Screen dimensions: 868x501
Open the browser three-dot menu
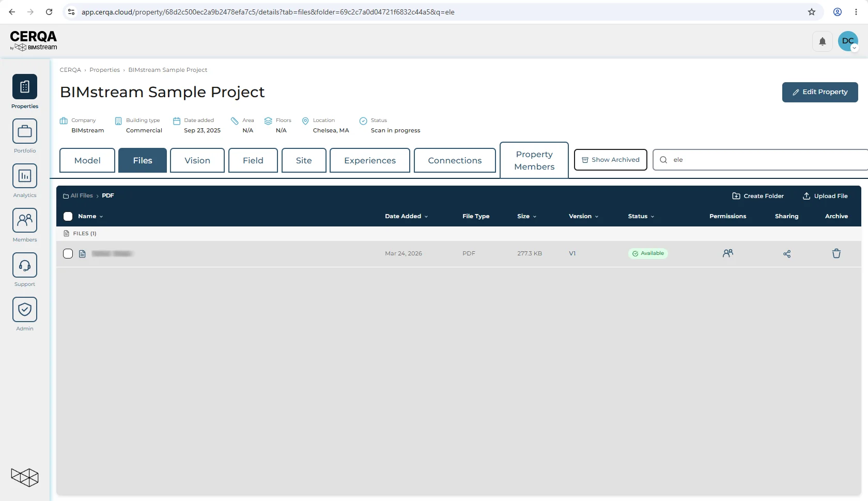click(x=856, y=12)
